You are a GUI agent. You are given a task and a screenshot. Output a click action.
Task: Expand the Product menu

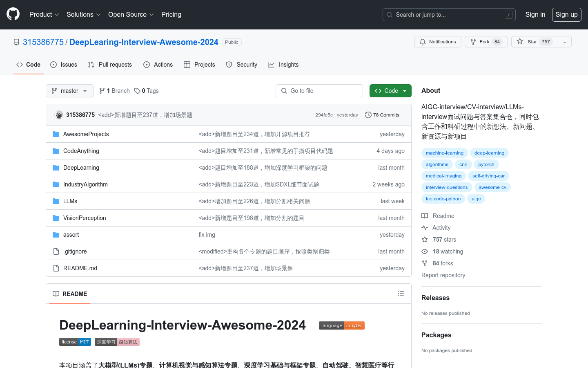click(x=44, y=14)
